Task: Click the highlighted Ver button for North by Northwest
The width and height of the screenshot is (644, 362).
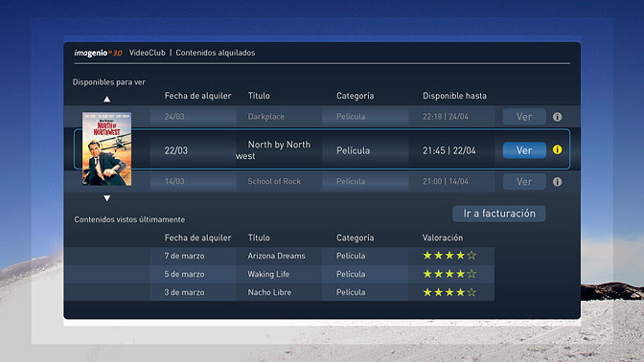Action: 524,150
